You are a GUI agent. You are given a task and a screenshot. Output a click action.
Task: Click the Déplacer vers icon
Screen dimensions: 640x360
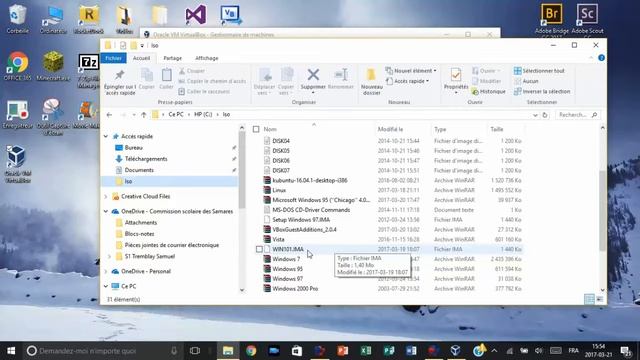[264, 75]
